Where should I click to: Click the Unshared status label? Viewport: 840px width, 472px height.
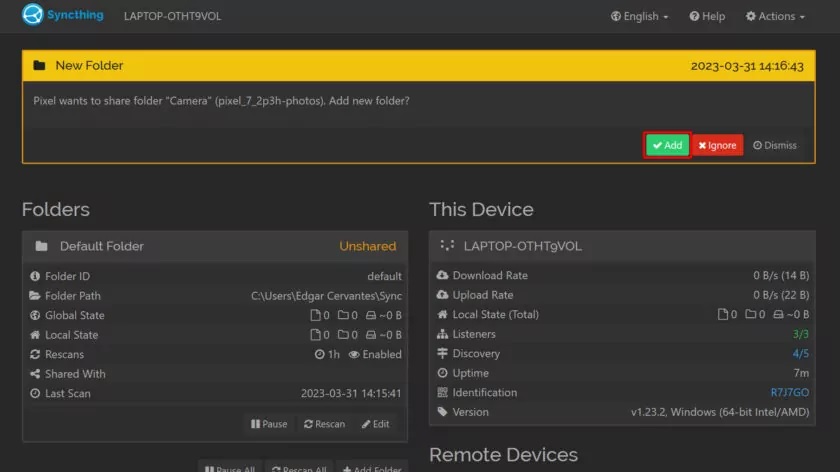tap(368, 246)
